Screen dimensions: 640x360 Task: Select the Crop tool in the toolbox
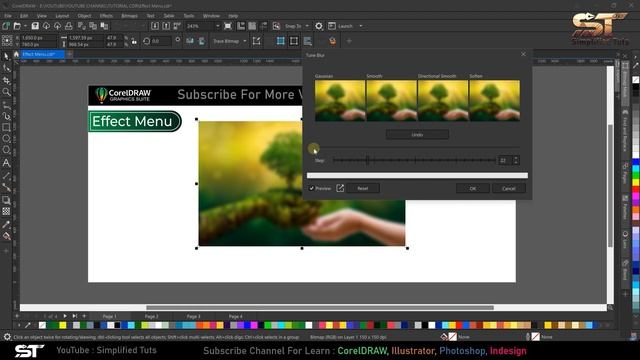pyautogui.click(x=6, y=80)
